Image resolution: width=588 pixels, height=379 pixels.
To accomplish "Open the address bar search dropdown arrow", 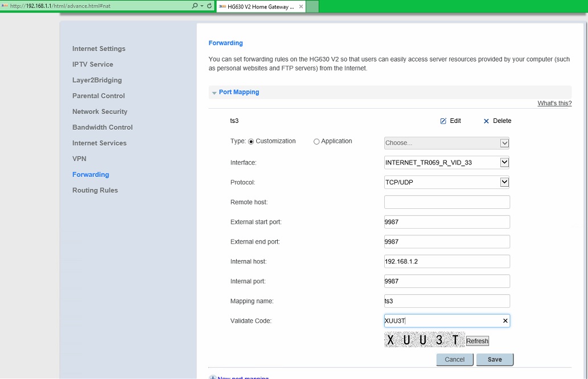I will [x=202, y=6].
